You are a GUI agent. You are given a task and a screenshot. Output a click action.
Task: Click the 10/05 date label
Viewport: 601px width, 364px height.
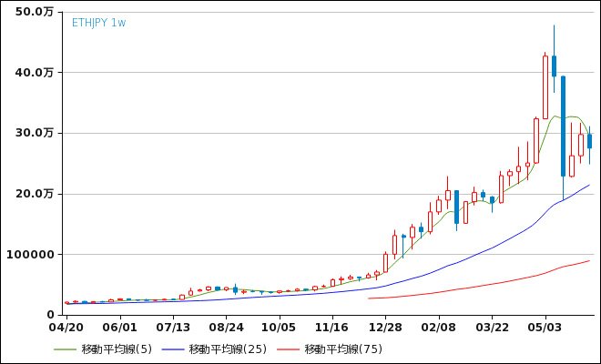280,328
